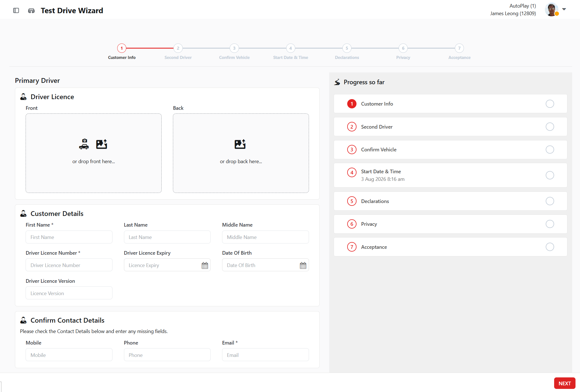Image resolution: width=580 pixels, height=392 pixels.
Task: Go to step 3 Confirm Vehicle in stepper
Action: tap(234, 48)
